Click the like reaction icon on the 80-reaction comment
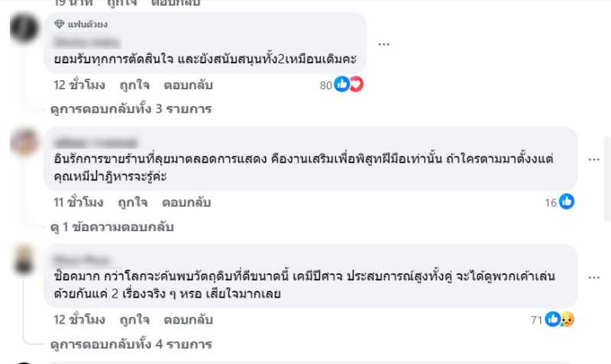Viewport: 611px width, 364px height. point(341,85)
